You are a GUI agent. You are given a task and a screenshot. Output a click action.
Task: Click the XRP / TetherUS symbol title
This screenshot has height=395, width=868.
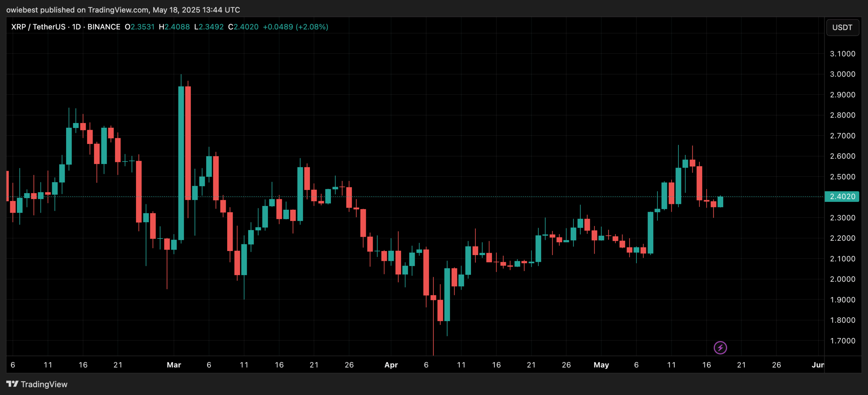pyautogui.click(x=38, y=27)
